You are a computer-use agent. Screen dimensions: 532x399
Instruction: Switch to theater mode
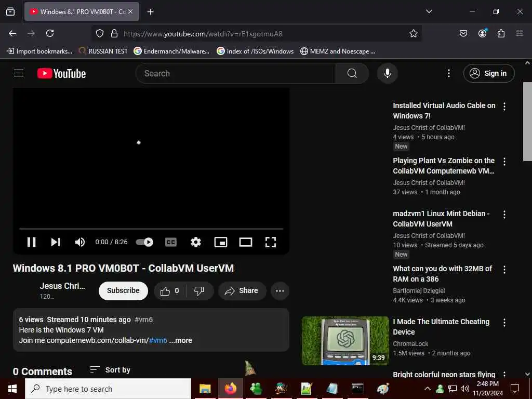(246, 242)
